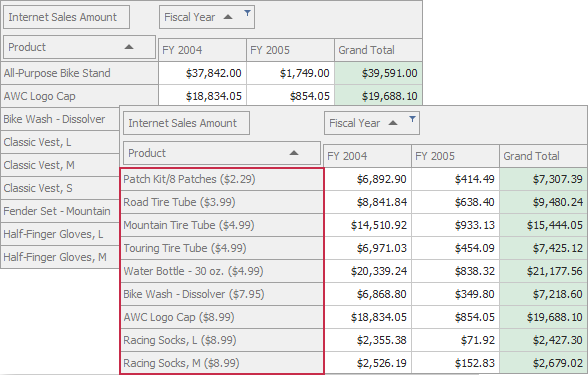588x375 pixels.
Task: Select the AWC Logo Cap row in the back grid
Action: tap(79, 96)
